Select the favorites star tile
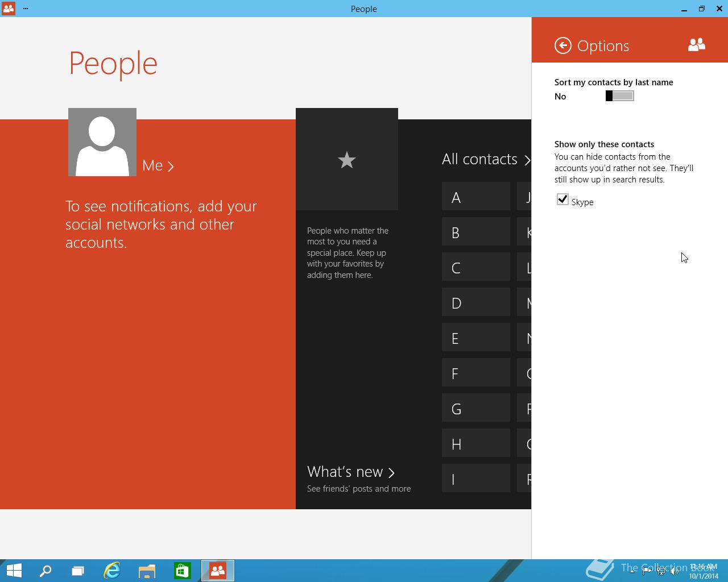Screen dimensions: 728x582 (x=347, y=159)
